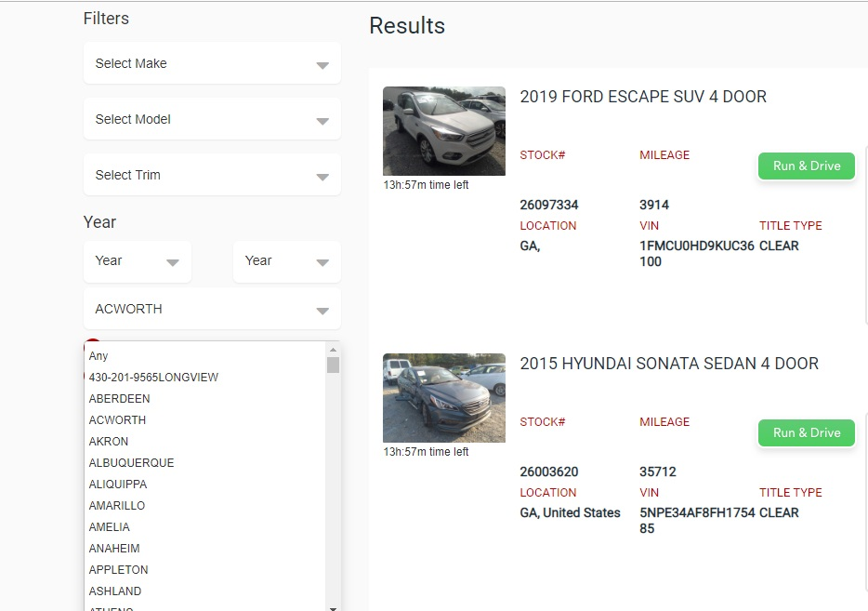Open the Select Model dropdown

coord(212,119)
